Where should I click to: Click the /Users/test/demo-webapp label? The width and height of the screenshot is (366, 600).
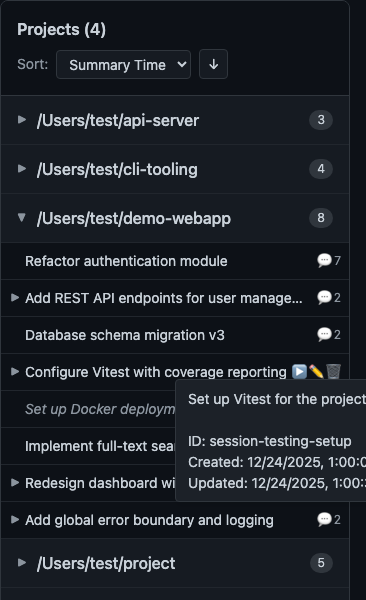134,218
